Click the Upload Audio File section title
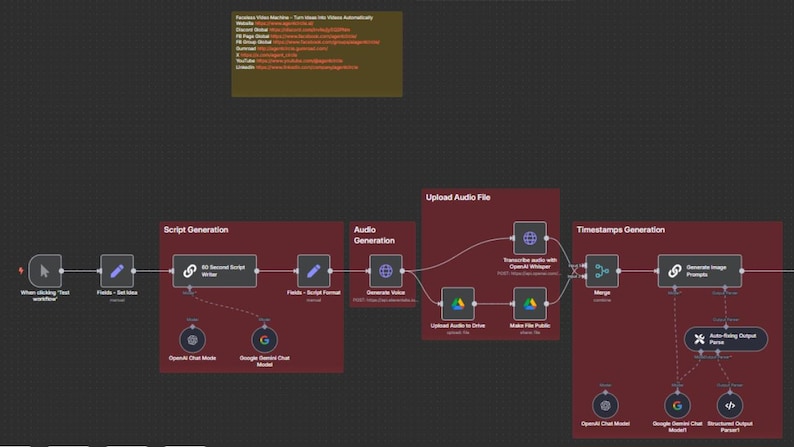794x447 pixels. [x=458, y=197]
